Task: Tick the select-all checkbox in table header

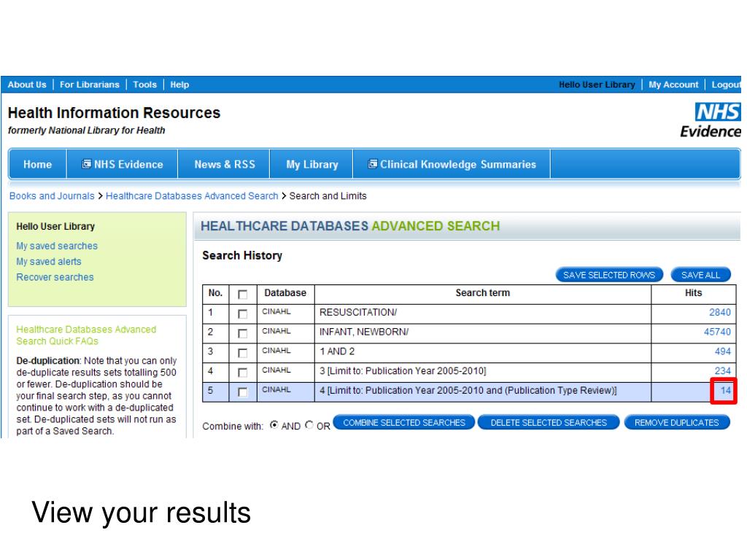Action: point(242,295)
